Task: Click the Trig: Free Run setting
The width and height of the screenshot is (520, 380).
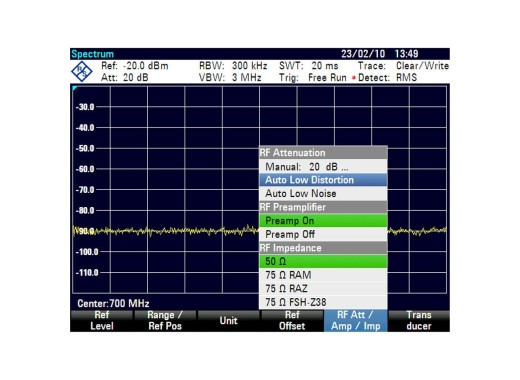Action: click(x=313, y=78)
